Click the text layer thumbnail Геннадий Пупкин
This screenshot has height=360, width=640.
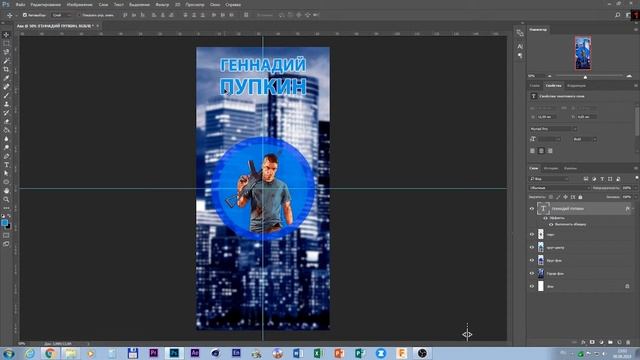[543, 209]
